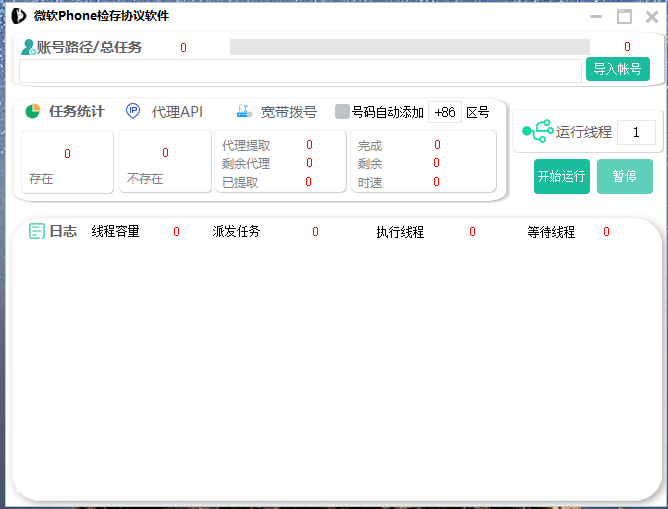Click the gray total-task progress bar
Screen dimensions: 668x509
click(x=409, y=47)
